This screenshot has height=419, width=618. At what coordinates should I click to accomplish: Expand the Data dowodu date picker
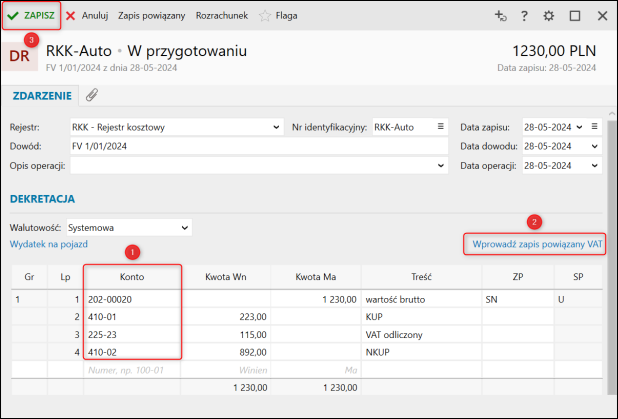tap(595, 146)
